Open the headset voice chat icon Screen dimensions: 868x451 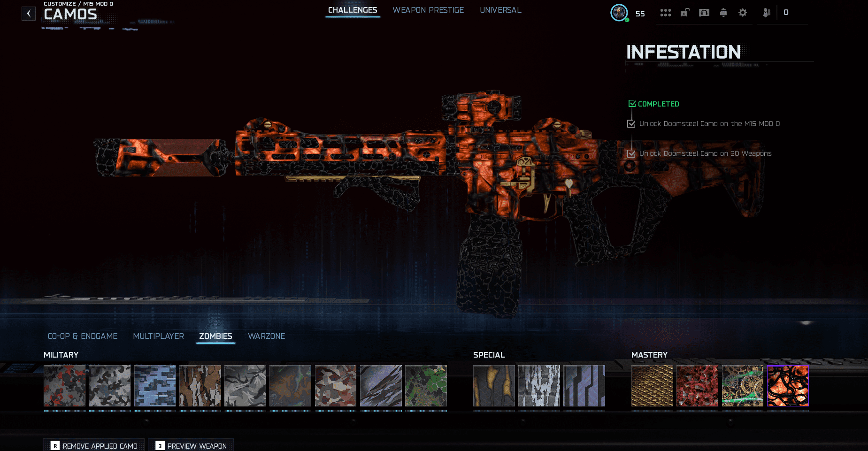coord(704,13)
